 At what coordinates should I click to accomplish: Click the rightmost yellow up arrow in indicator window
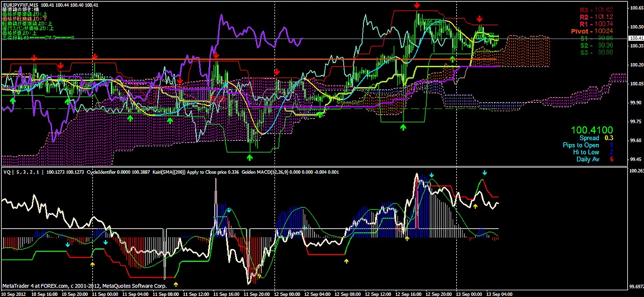pos(475,207)
